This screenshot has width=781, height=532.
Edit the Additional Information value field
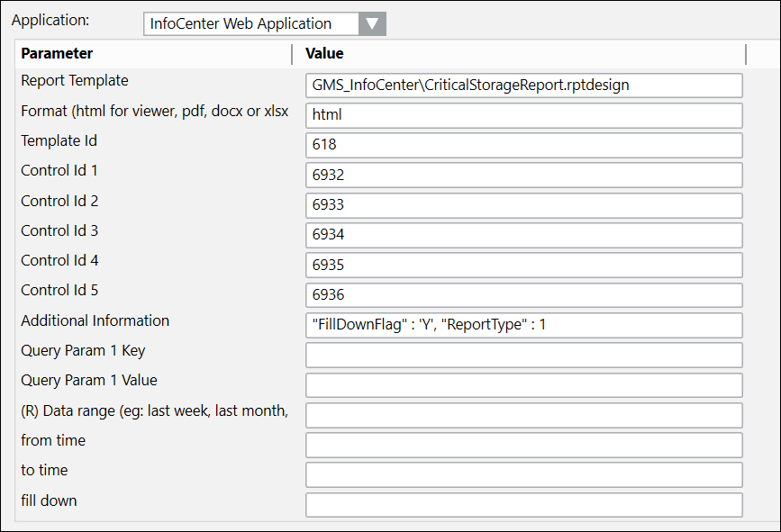(523, 325)
